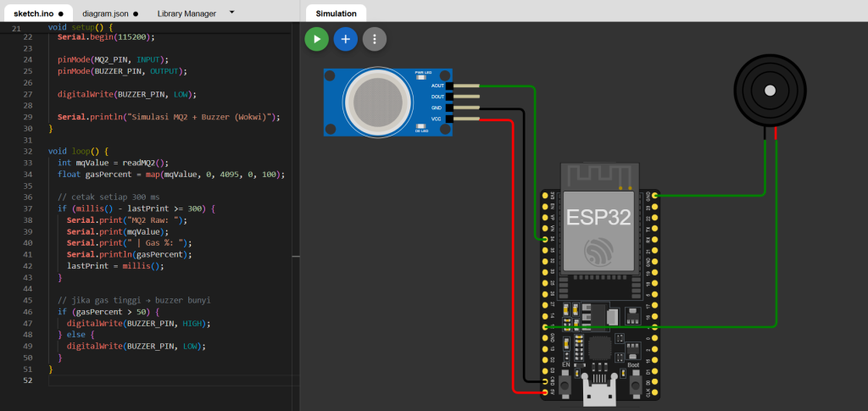Start the simulation with the green play button
This screenshot has height=411, width=868.
click(x=316, y=39)
